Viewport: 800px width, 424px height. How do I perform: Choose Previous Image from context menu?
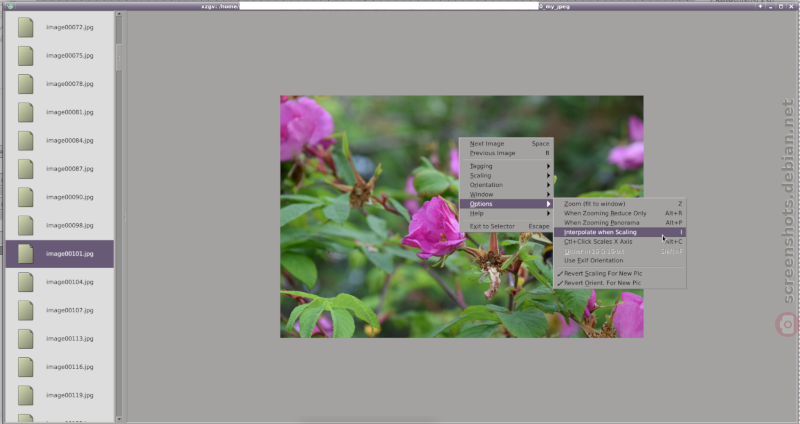coord(506,153)
